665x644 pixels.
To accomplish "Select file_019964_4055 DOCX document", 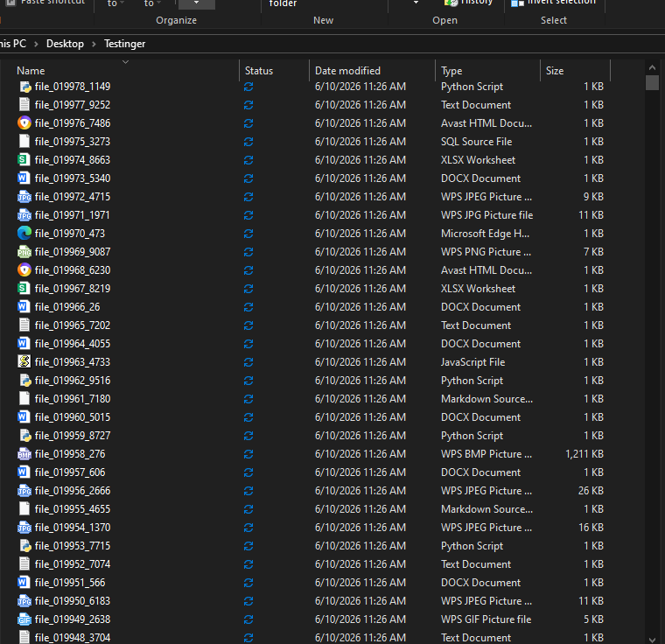I will 73,344.
